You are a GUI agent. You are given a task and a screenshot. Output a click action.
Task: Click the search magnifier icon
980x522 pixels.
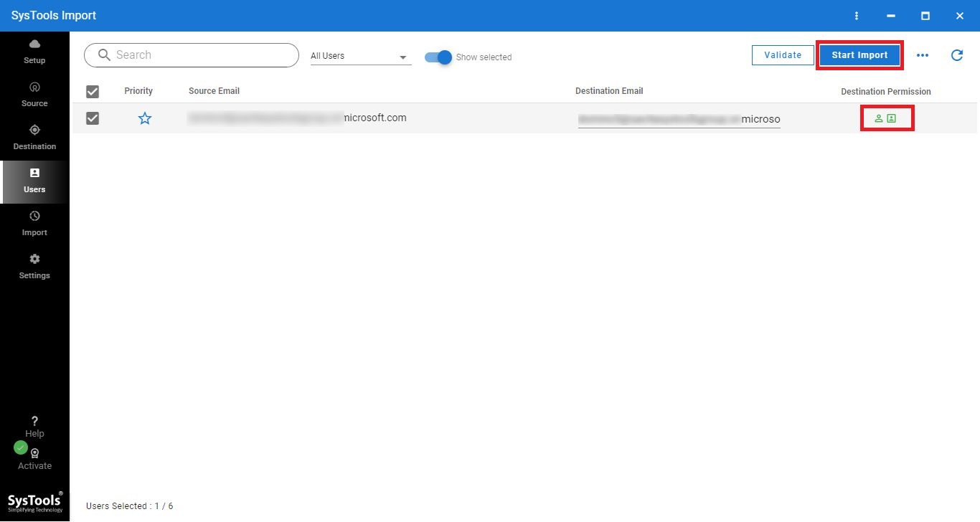[x=104, y=55]
